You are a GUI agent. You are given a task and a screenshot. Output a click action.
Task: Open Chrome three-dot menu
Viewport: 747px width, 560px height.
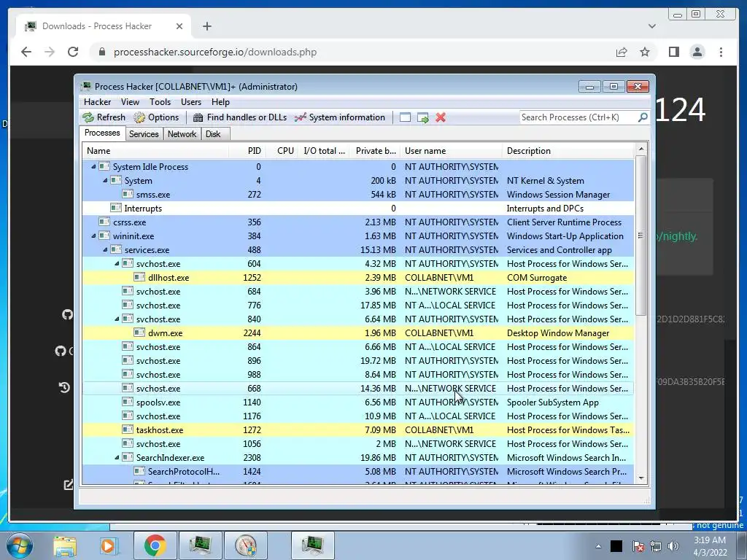[721, 52]
